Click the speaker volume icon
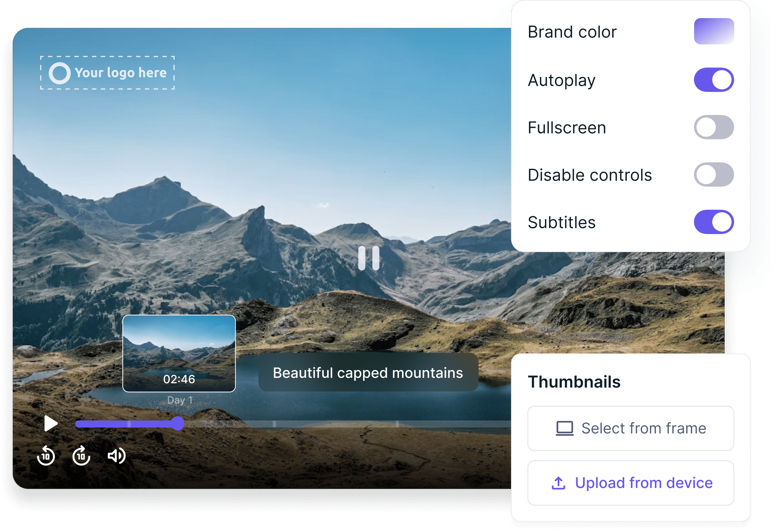Viewport: 771px width, 532px height. pyautogui.click(x=116, y=455)
